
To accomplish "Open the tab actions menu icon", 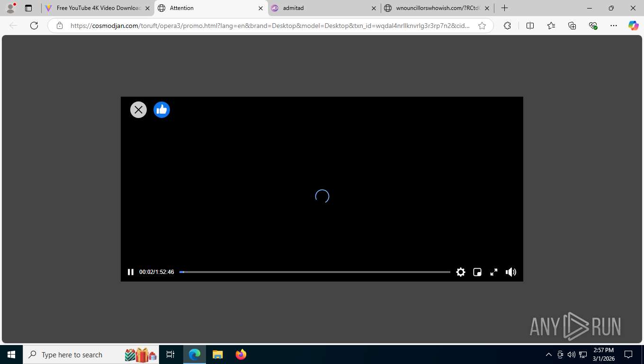I will point(28,8).
